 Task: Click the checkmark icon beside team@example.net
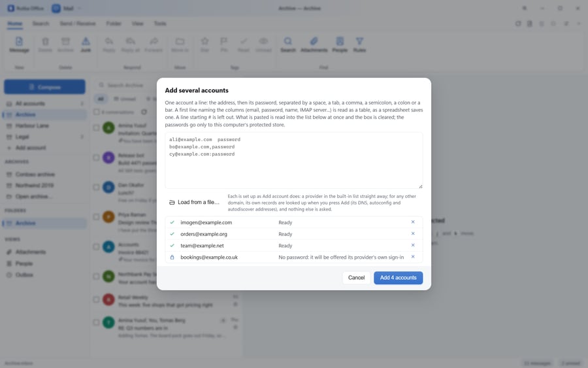click(172, 246)
